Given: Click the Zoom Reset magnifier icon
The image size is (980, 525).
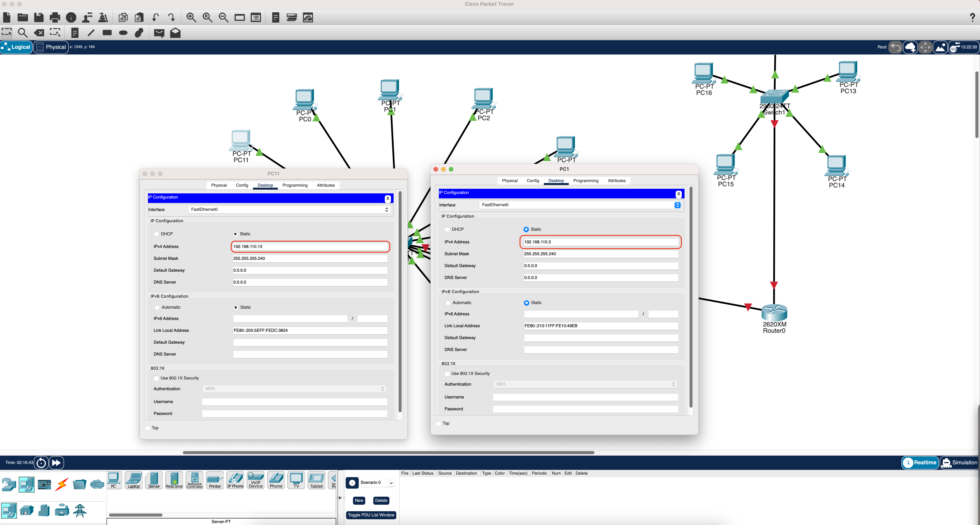Looking at the screenshot, I should pyautogui.click(x=207, y=17).
